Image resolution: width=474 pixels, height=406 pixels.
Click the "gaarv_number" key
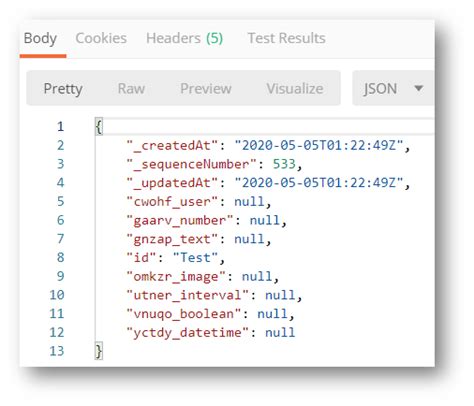click(180, 220)
